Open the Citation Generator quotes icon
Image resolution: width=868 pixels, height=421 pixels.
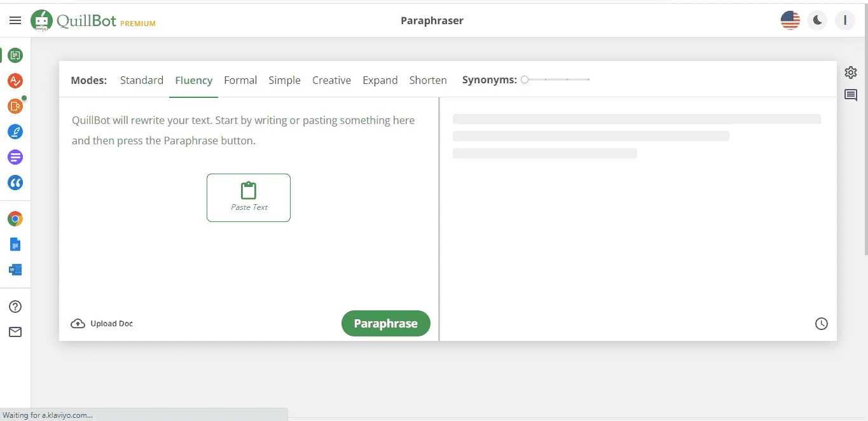coord(15,183)
